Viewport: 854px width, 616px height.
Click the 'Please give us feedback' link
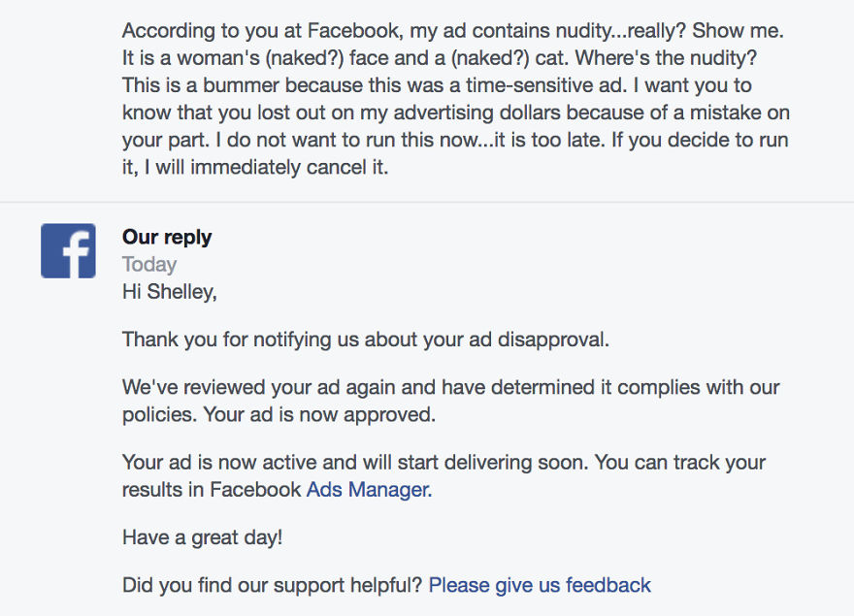(x=540, y=585)
